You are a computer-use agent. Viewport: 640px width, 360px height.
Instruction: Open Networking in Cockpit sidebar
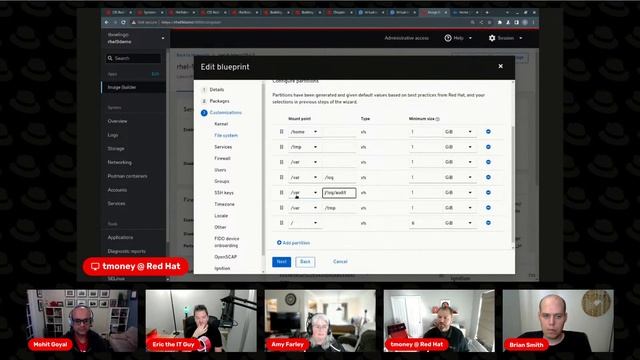tap(120, 162)
